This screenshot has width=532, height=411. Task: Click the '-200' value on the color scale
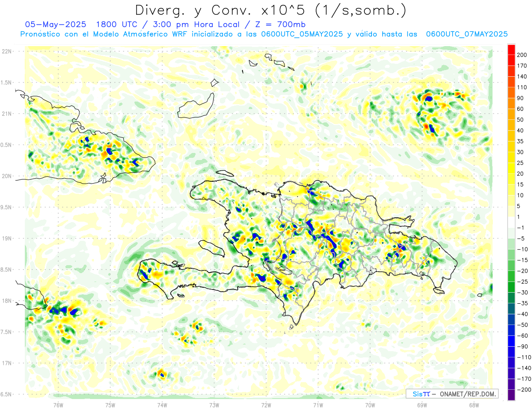[x=524, y=390]
